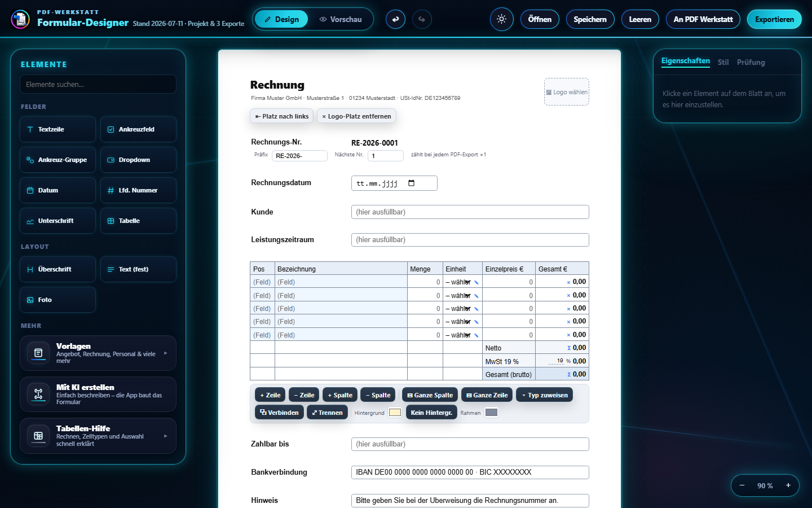Add a Dropdown field element
Viewport: 812px width, 508px height.
tap(138, 160)
